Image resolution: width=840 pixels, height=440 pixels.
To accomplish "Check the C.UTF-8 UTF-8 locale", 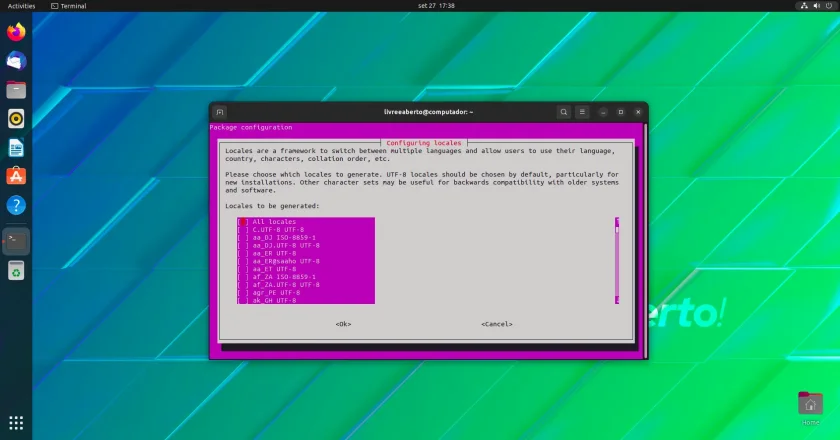I will tap(243, 229).
